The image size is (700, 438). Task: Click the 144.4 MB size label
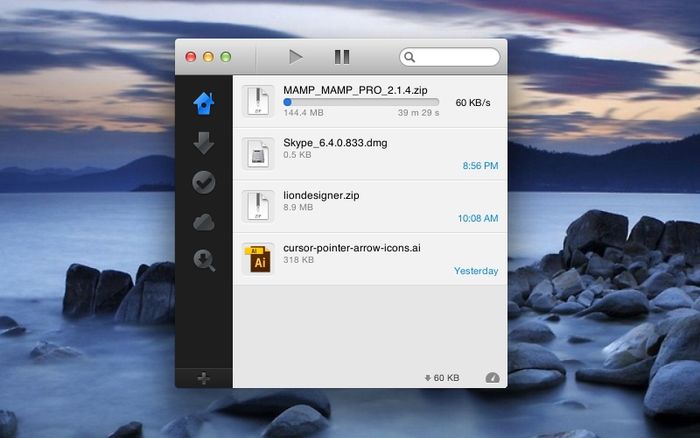click(303, 113)
